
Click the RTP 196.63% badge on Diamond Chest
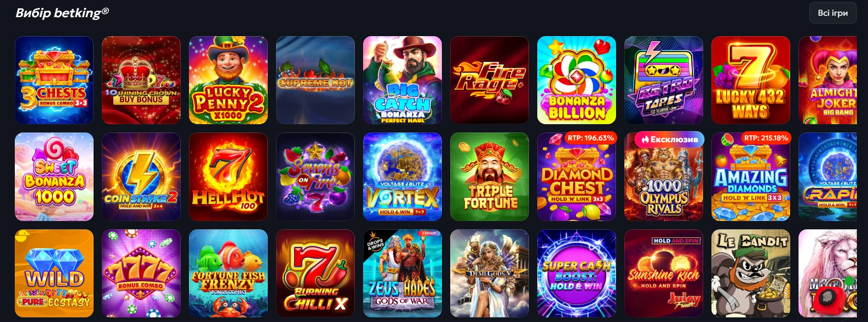(x=591, y=138)
